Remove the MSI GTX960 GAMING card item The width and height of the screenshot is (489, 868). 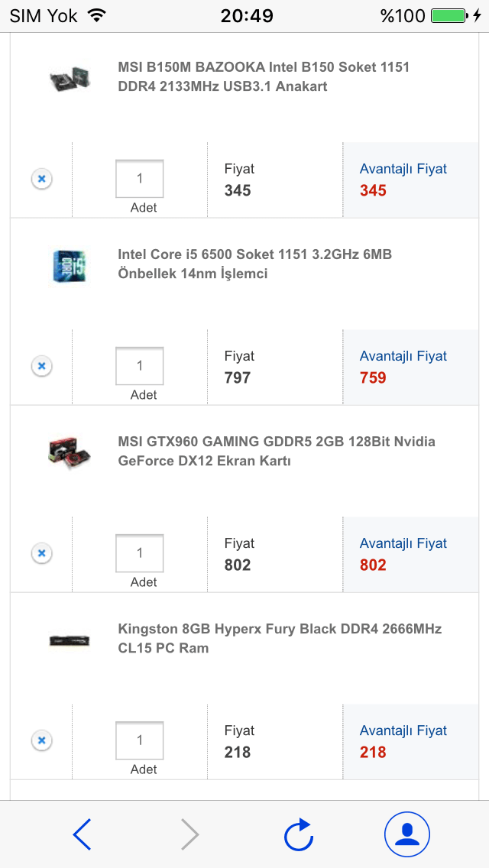[x=42, y=553]
